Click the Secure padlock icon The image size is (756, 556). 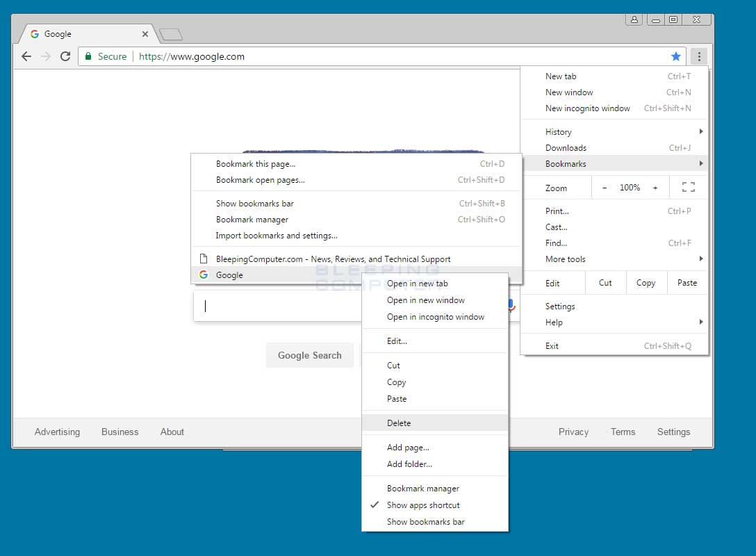click(x=88, y=56)
